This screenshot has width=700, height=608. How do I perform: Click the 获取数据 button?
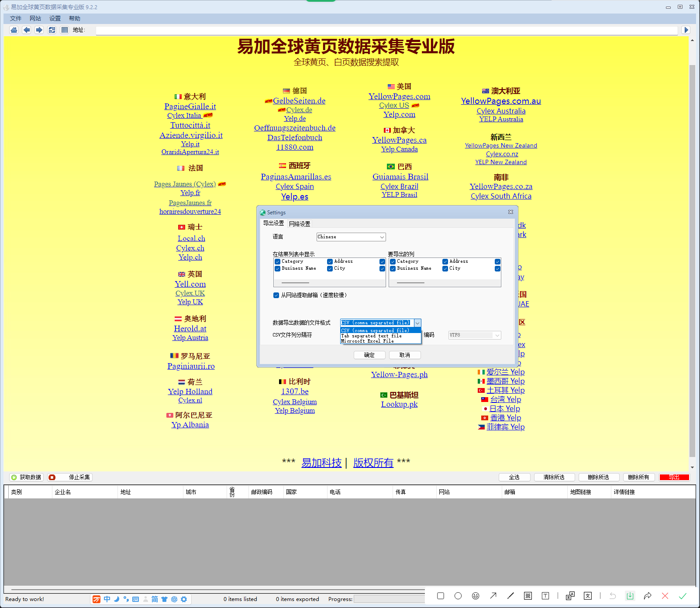[26, 477]
